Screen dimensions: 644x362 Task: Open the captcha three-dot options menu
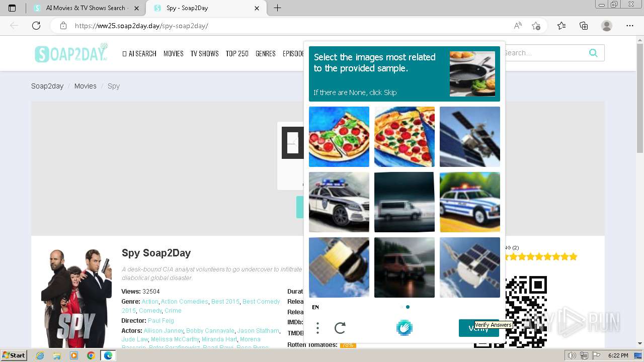click(x=317, y=328)
